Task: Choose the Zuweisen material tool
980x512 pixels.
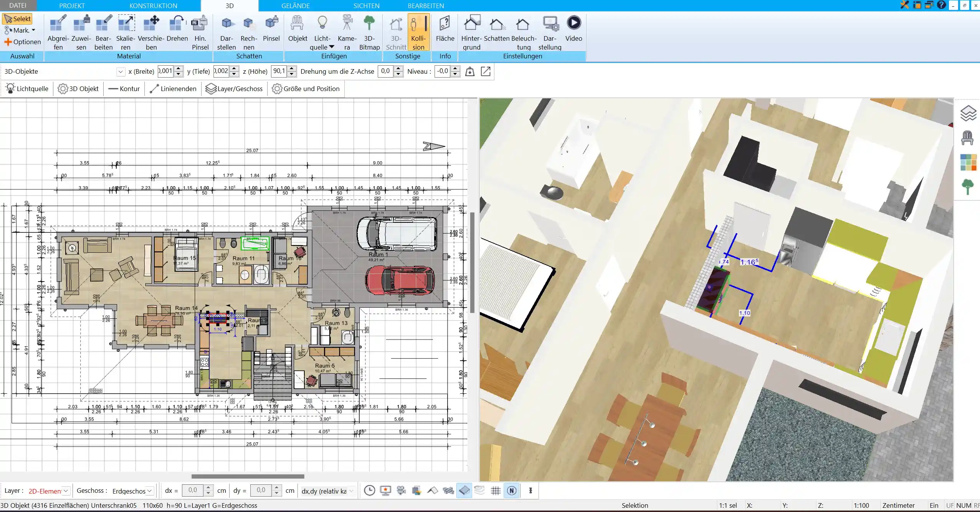Action: pos(81,33)
